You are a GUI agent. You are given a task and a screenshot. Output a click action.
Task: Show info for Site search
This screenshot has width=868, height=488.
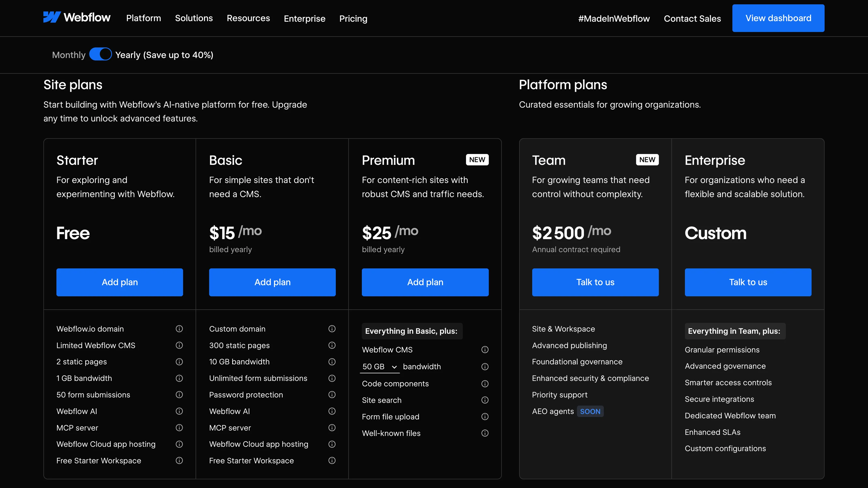pyautogui.click(x=485, y=400)
